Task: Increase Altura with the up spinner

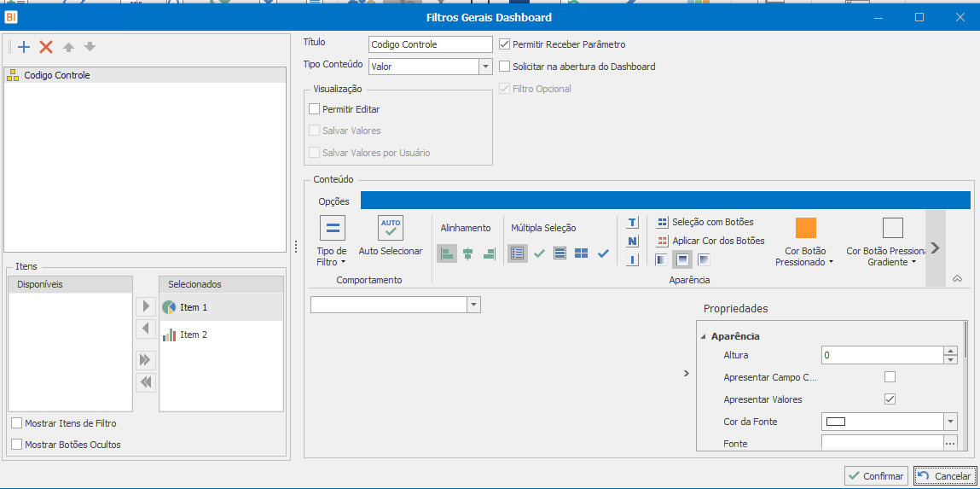Action: 951,352
